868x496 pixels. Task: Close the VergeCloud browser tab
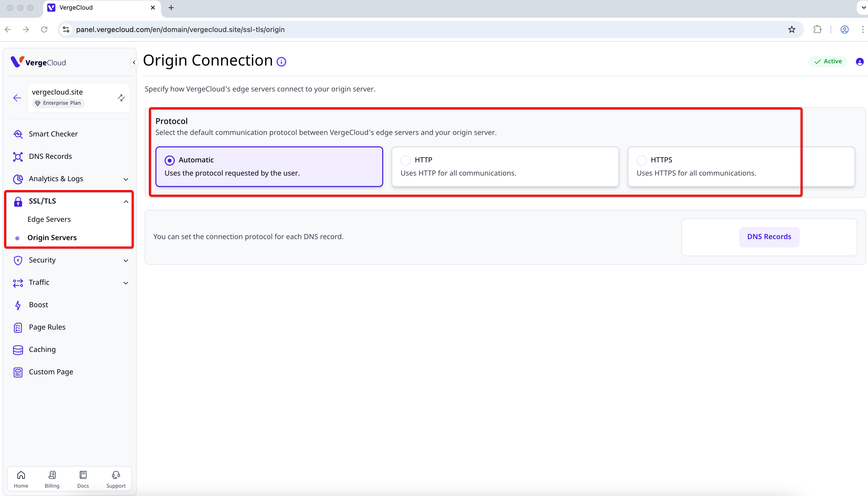pos(153,7)
